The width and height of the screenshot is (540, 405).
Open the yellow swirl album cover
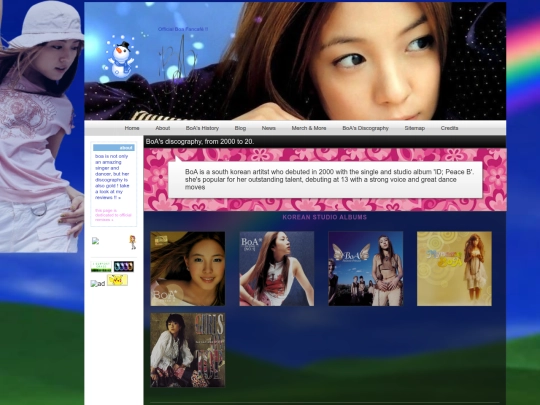click(x=454, y=269)
